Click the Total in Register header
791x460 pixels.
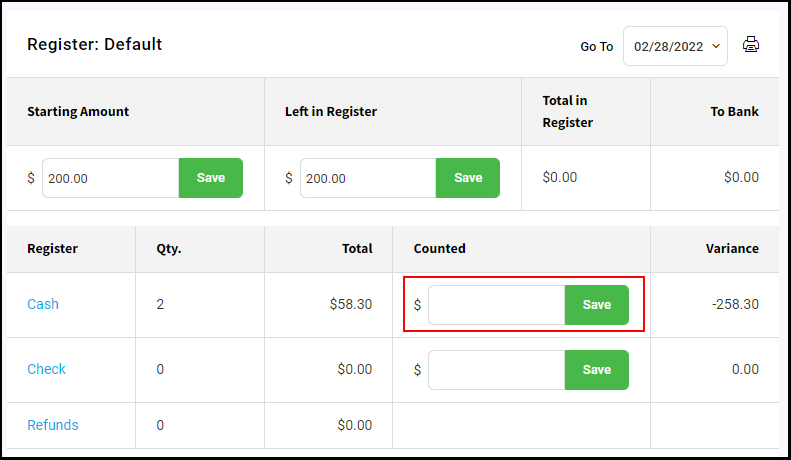point(568,111)
